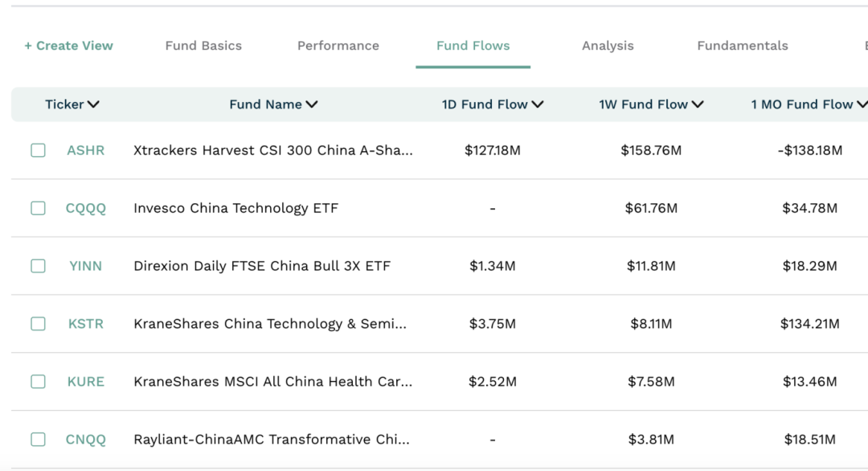Image resolution: width=868 pixels, height=471 pixels.
Task: Check the CQQQ row checkbox
Action: coord(39,208)
